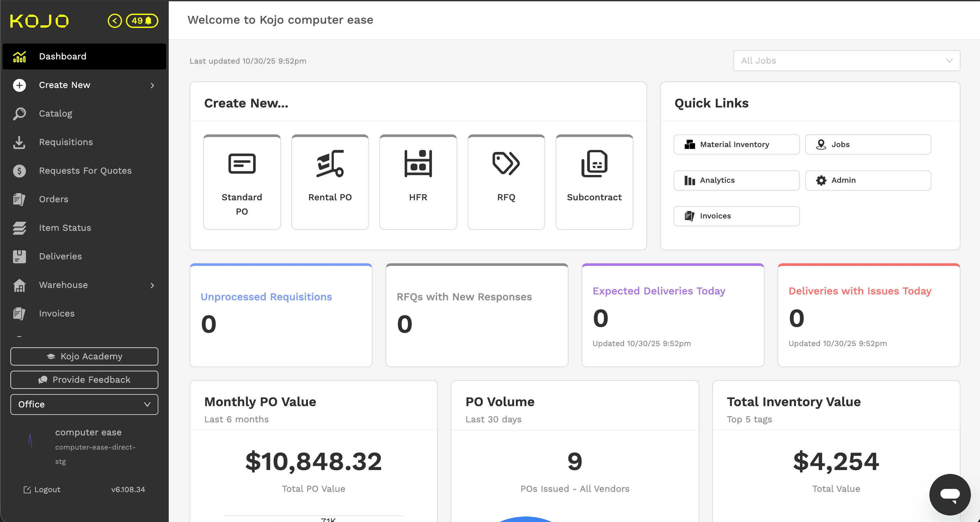Open the Deliveries sidebar page
980x522 pixels.
click(60, 256)
